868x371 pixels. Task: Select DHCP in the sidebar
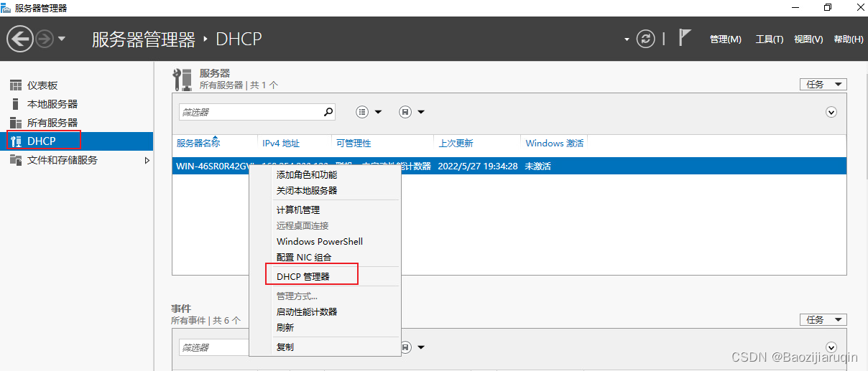coord(76,141)
